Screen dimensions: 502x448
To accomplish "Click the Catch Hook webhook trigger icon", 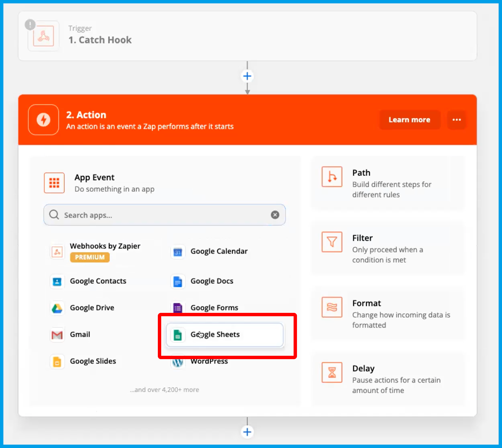I will tap(44, 36).
